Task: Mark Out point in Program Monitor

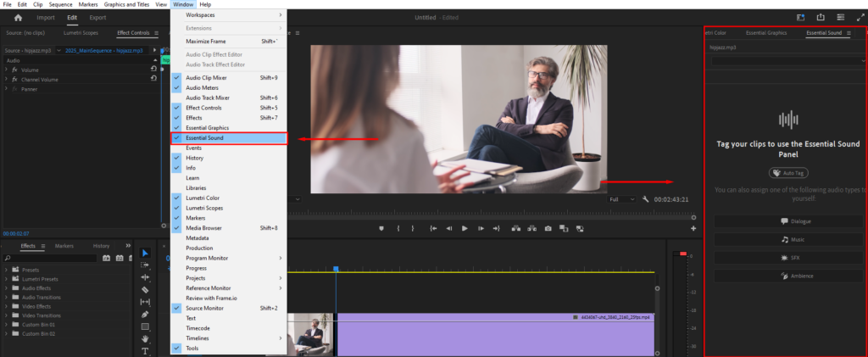Action: [413, 228]
